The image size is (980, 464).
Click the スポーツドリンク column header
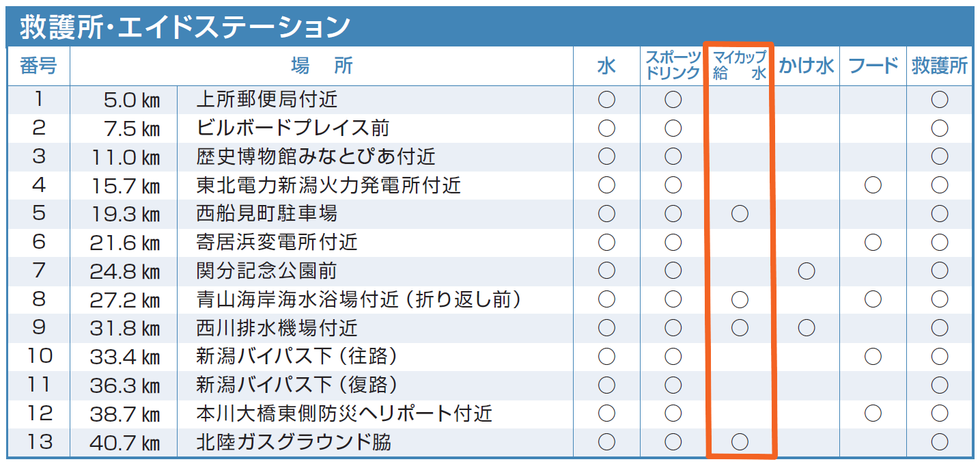coord(673,66)
